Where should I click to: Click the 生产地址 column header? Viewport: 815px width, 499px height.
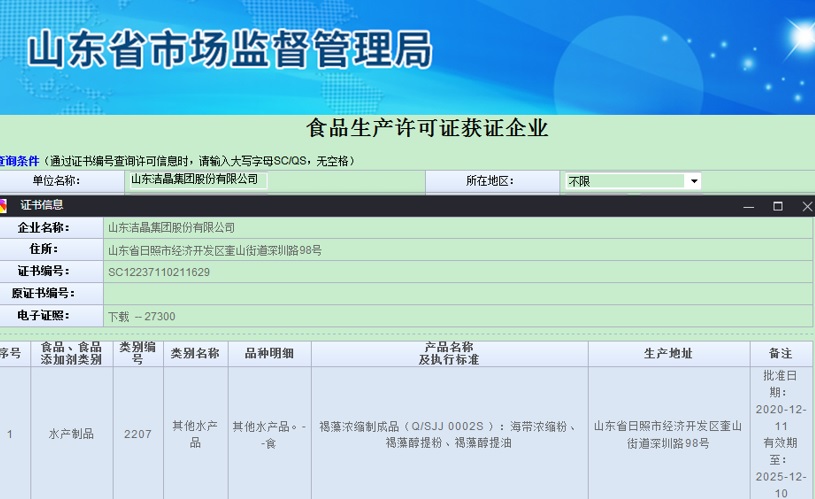[668, 353]
